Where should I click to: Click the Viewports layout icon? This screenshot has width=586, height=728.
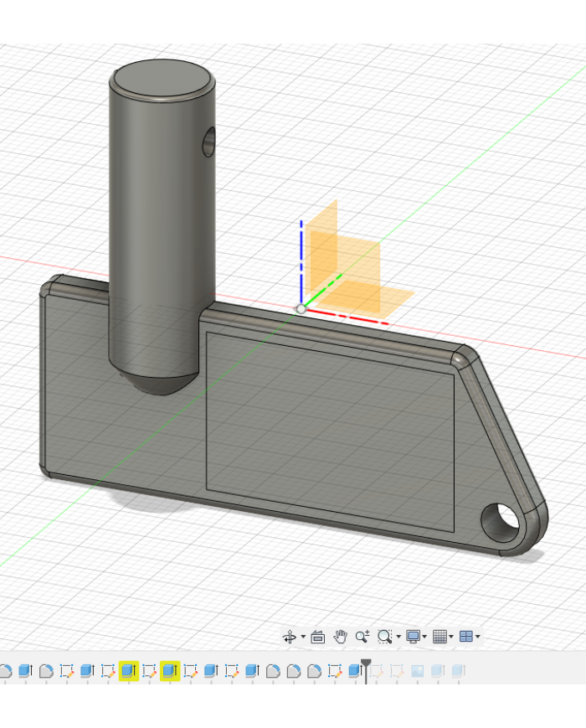tap(466, 637)
